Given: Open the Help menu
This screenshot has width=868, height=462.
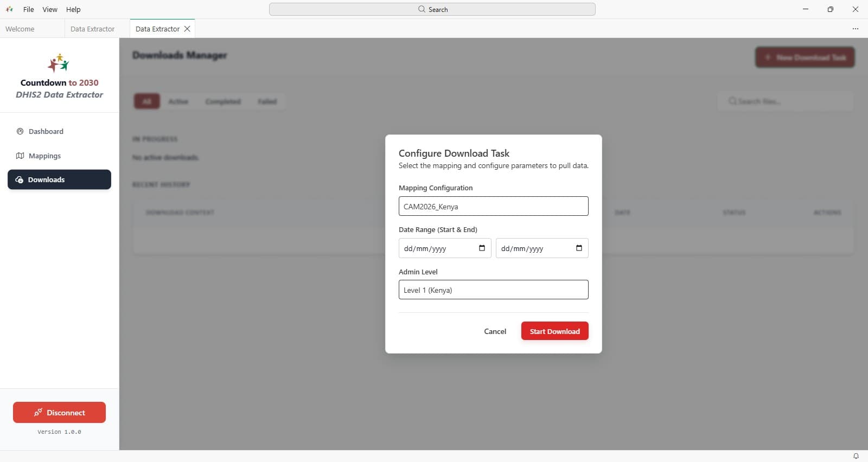Looking at the screenshot, I should [73, 9].
